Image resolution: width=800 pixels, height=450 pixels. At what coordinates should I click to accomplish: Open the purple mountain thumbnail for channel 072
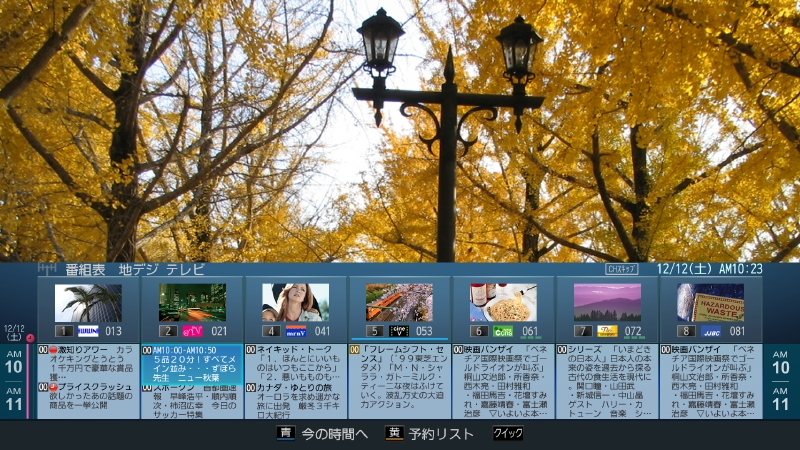coord(607,303)
